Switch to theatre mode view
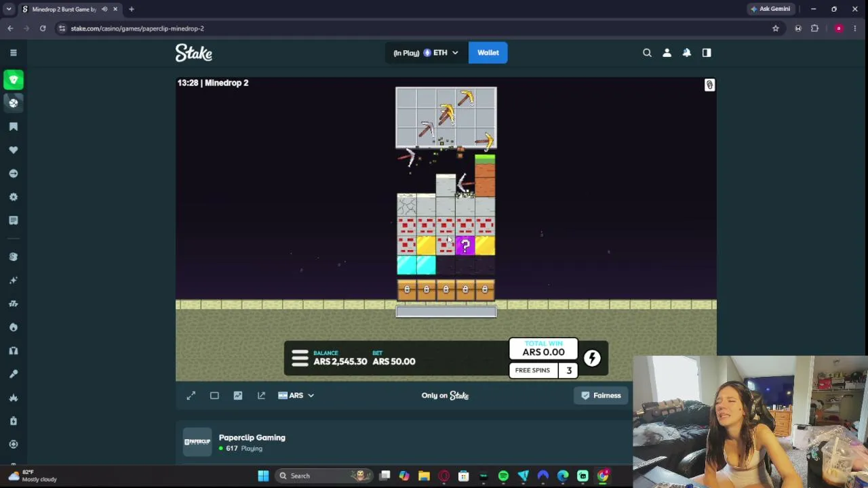The width and height of the screenshot is (868, 488). click(x=214, y=395)
